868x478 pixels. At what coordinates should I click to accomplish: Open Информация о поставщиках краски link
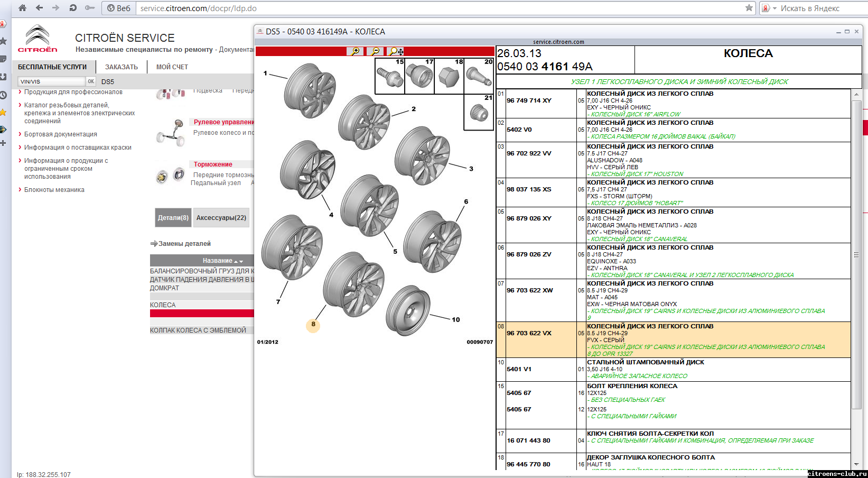[x=78, y=148]
